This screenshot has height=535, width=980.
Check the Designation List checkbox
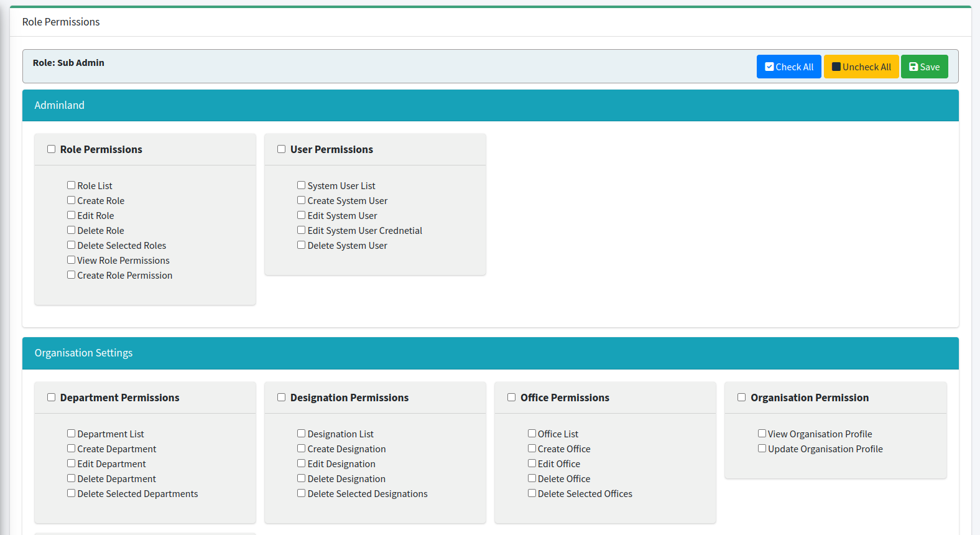click(302, 434)
